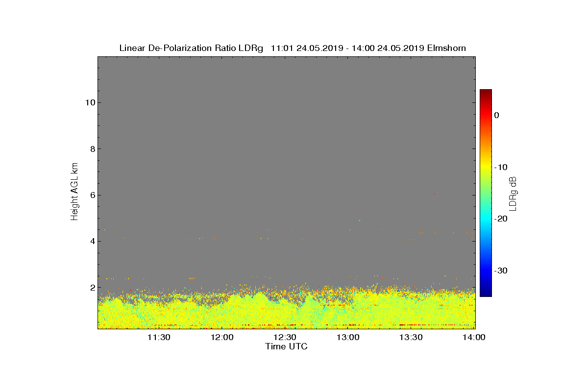Click the 'Height AGL km' axis label
This screenshot has width=588, height=392.
point(74,192)
